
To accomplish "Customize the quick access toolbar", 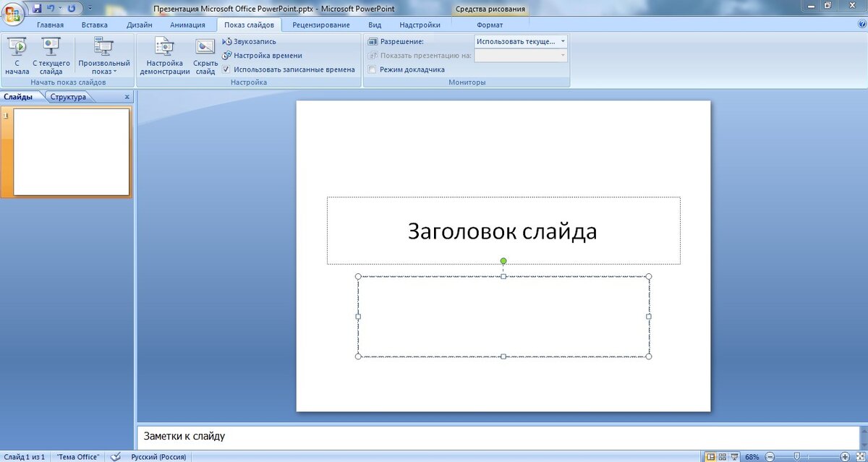I will point(90,8).
